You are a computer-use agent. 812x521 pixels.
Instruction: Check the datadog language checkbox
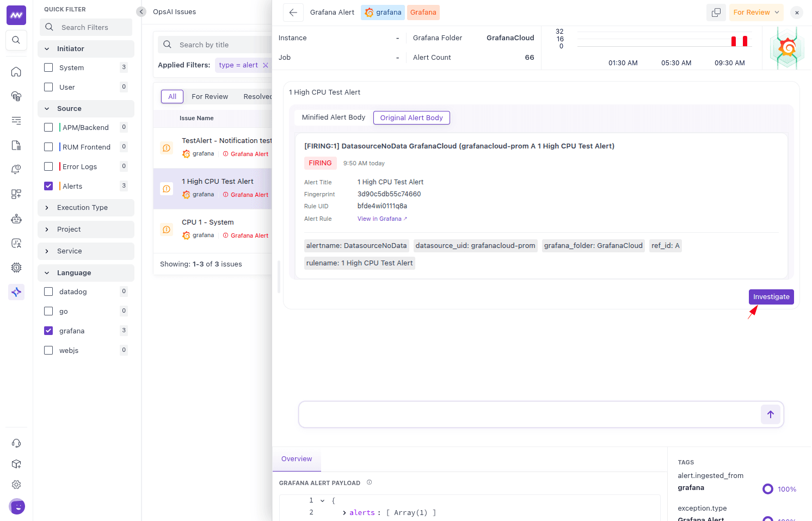48,291
